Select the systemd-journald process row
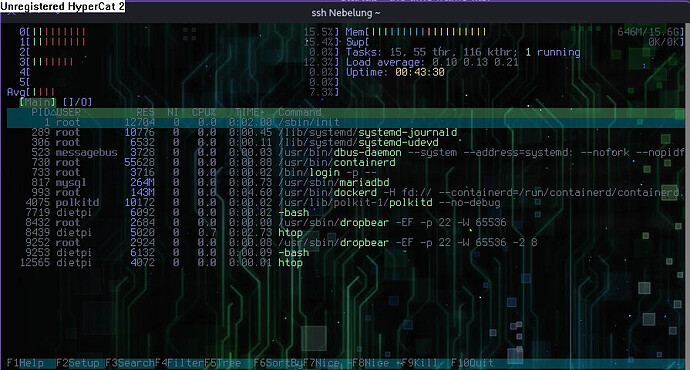 point(346,132)
